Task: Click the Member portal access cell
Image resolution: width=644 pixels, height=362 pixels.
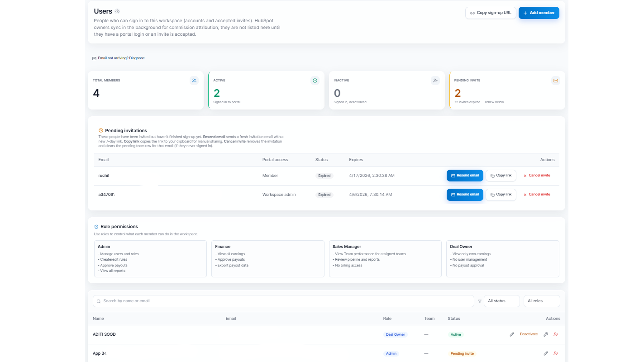Action: point(270,176)
